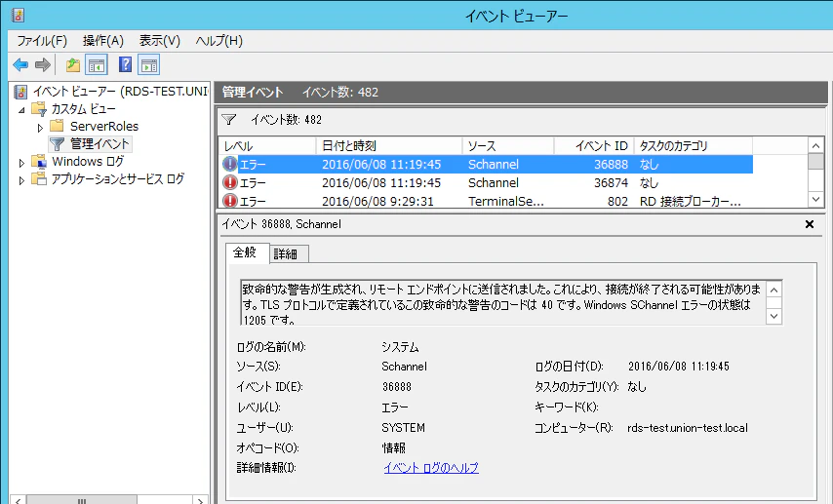Click the event list scrollbar thumb
833x504 pixels.
[816, 161]
